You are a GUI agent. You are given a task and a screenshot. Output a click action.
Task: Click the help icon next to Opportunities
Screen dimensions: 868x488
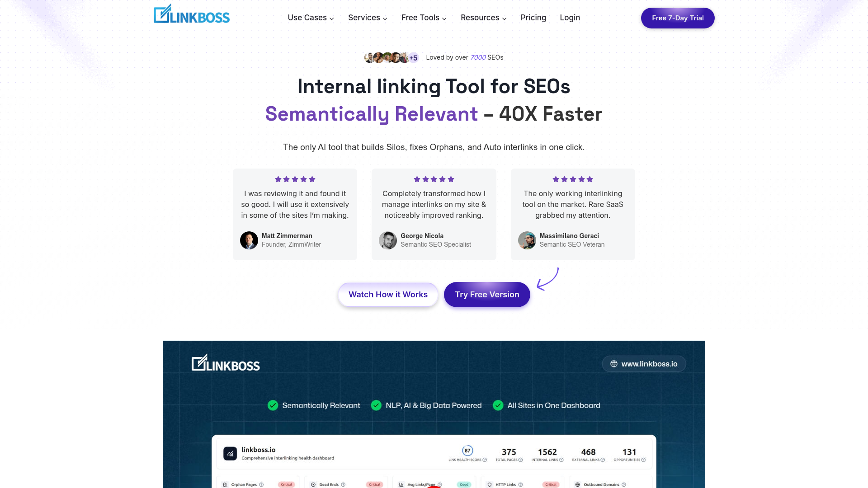pos(643,460)
